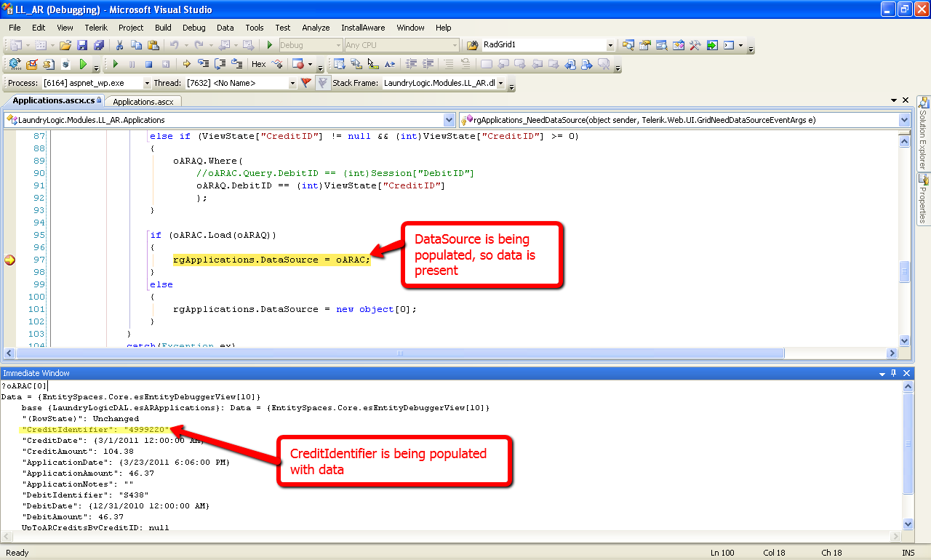Open the Stack Frame dropdown
Image resolution: width=931 pixels, height=560 pixels.
pyautogui.click(x=501, y=84)
